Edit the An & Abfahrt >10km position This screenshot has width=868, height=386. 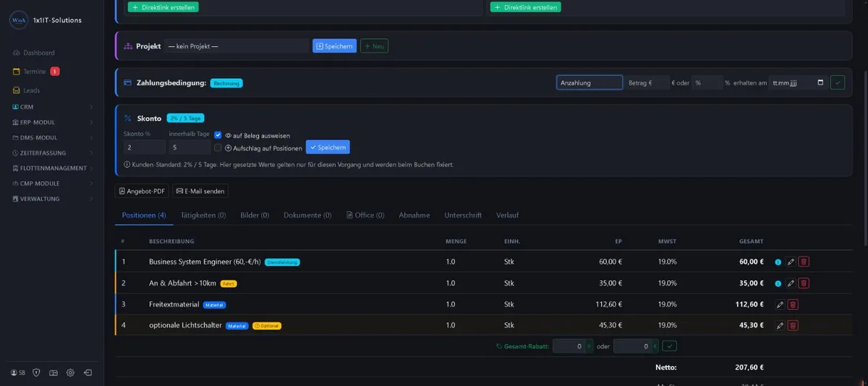coord(791,283)
